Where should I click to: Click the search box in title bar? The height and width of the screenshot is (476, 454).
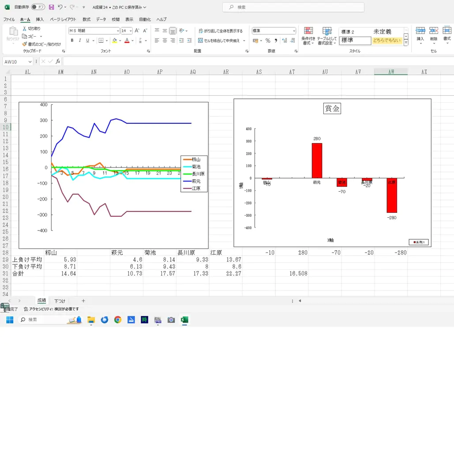(293, 7)
